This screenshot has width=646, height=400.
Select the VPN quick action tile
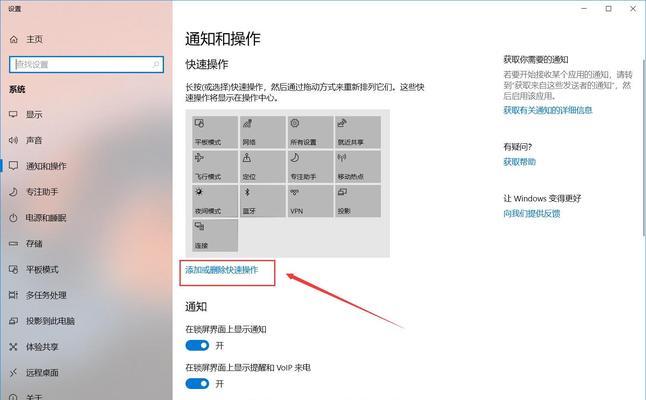tap(310, 201)
